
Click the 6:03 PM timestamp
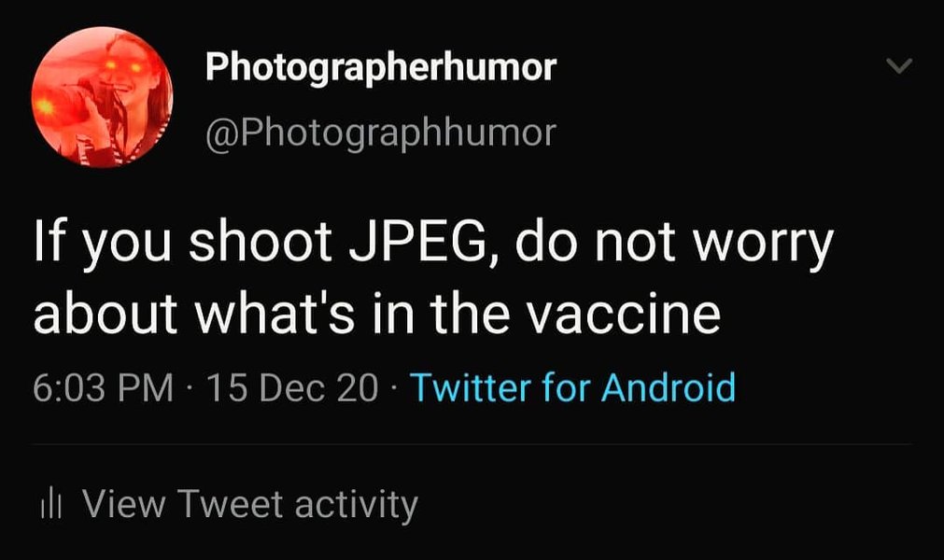coord(103,386)
